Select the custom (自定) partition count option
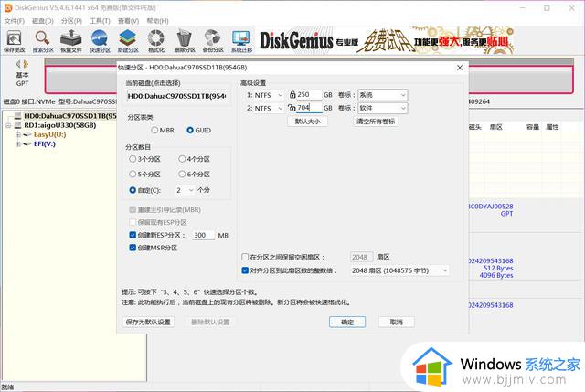The height and width of the screenshot is (392, 585). (144, 190)
